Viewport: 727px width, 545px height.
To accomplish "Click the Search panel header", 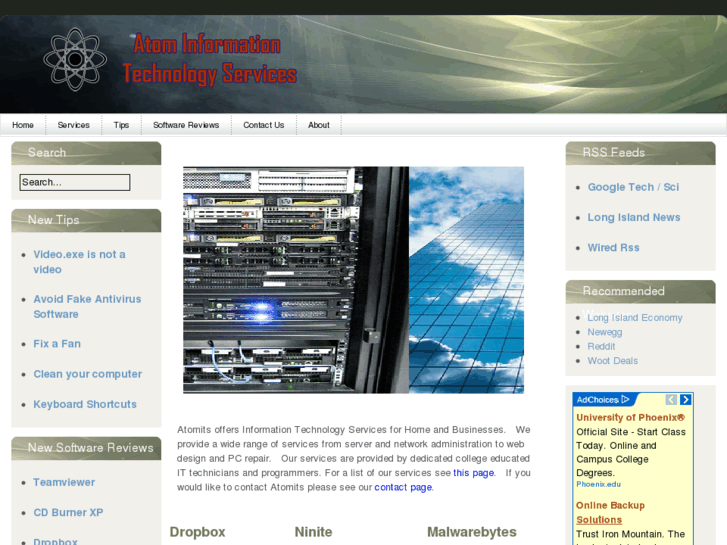I will coord(86,153).
